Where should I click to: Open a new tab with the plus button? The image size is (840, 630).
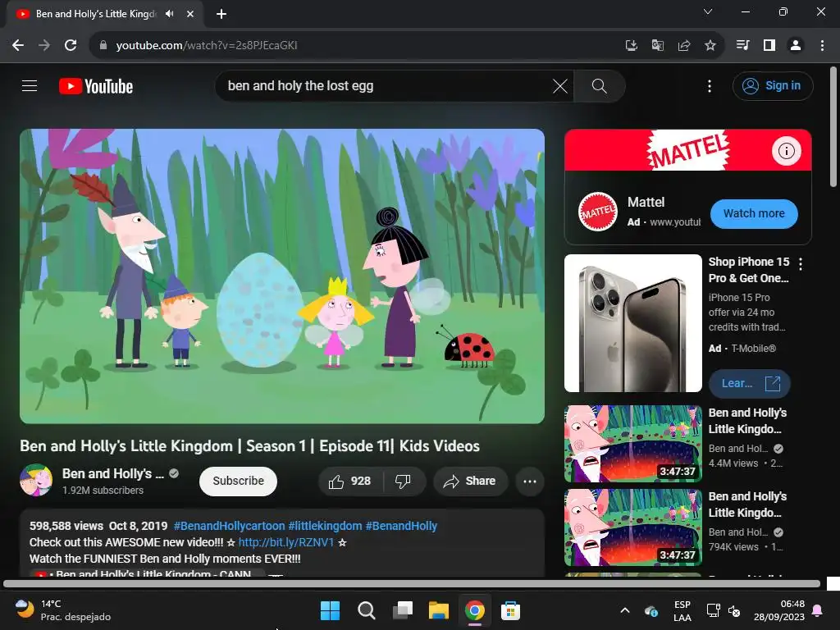(x=221, y=14)
